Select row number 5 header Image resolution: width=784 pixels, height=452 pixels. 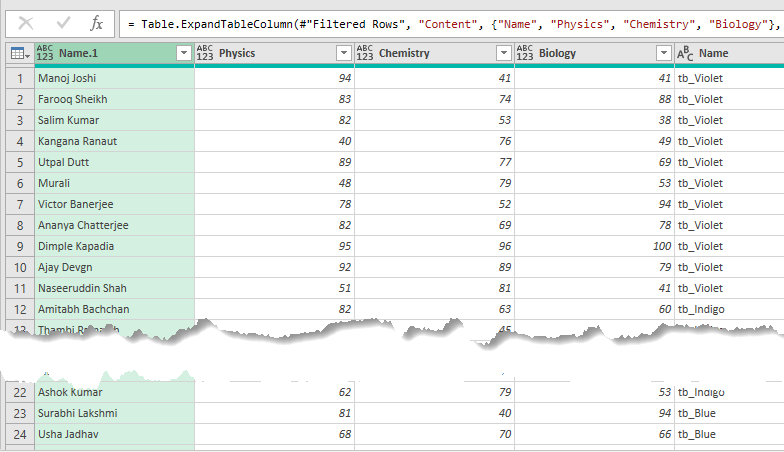pyautogui.click(x=20, y=162)
